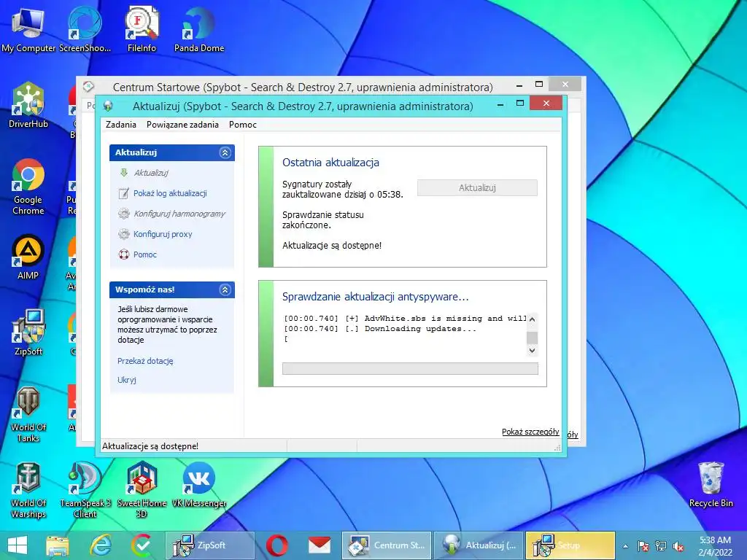Open Panda Dome desktop icon
The width and height of the screenshot is (747, 560).
(199, 28)
